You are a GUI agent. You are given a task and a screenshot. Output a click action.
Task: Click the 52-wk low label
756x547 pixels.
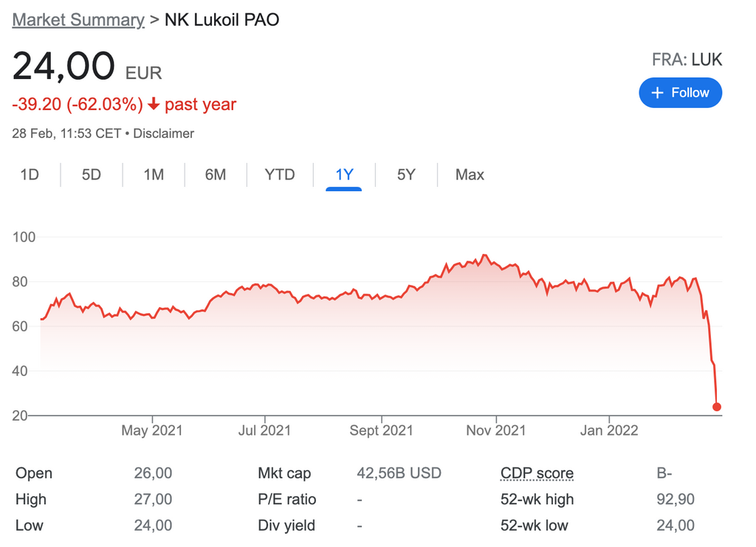[535, 526]
